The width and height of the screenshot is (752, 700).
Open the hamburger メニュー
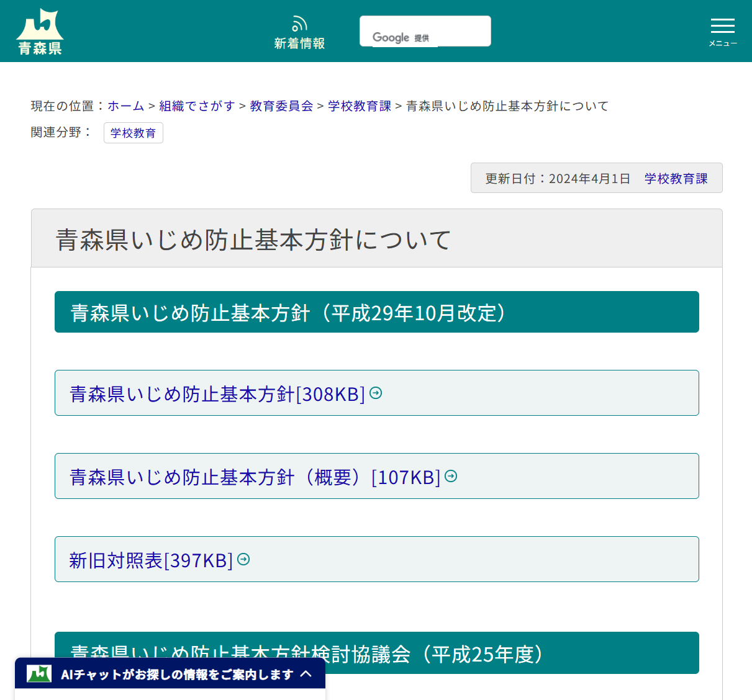[722, 26]
